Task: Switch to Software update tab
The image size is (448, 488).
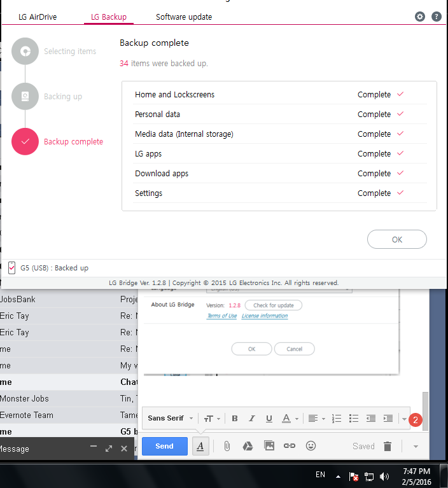Action: [x=184, y=17]
